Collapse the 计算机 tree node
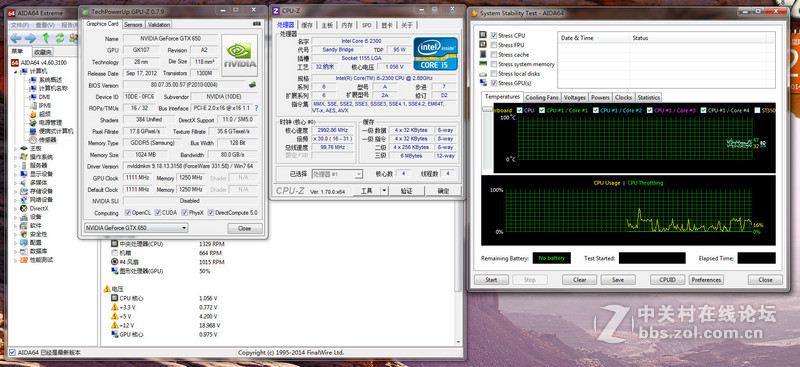The image size is (800, 367). 16,71
